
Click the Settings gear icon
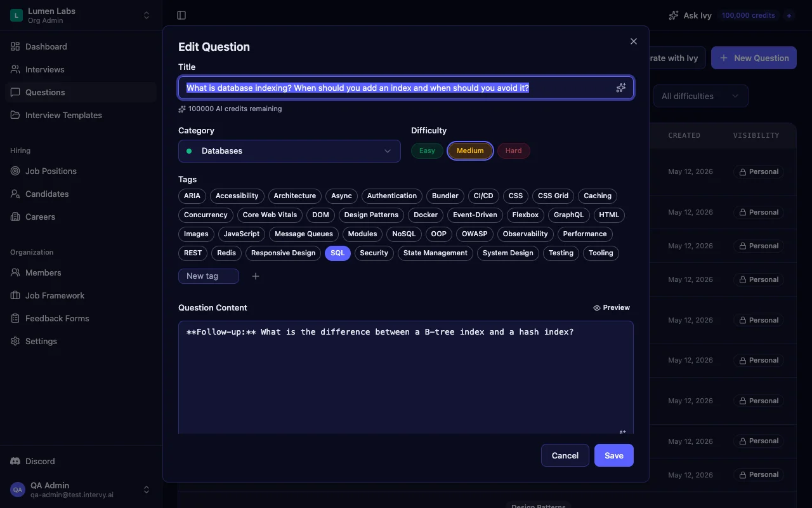(x=15, y=341)
